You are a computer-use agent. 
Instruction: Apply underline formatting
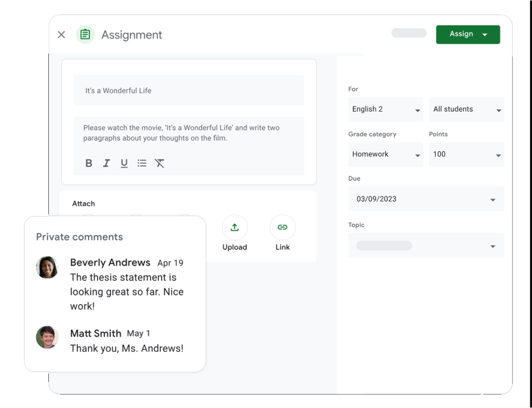[124, 163]
